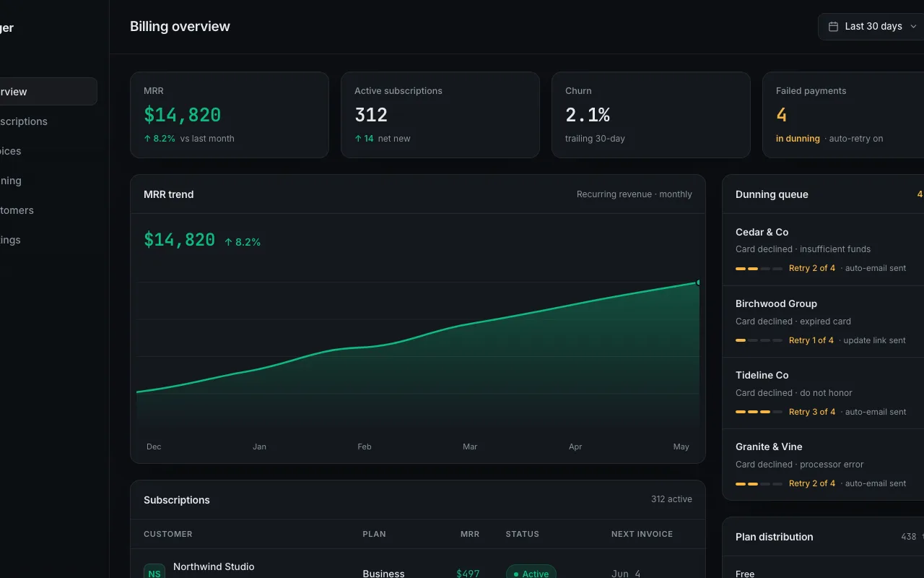Click the Mar label on the chart axis
Viewport: 924px width, 578px height.
click(470, 447)
